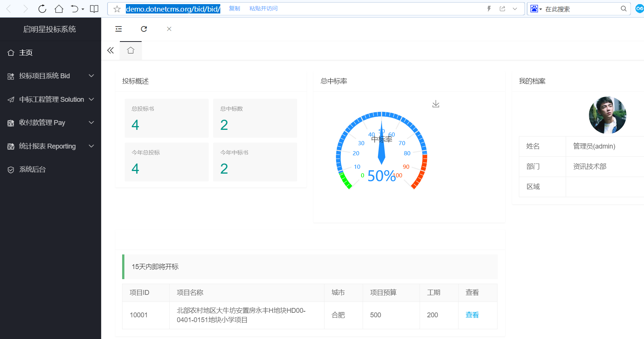The image size is (644, 339).
Task: Click the double-chevron scroll tabs left icon
Action: (110, 51)
